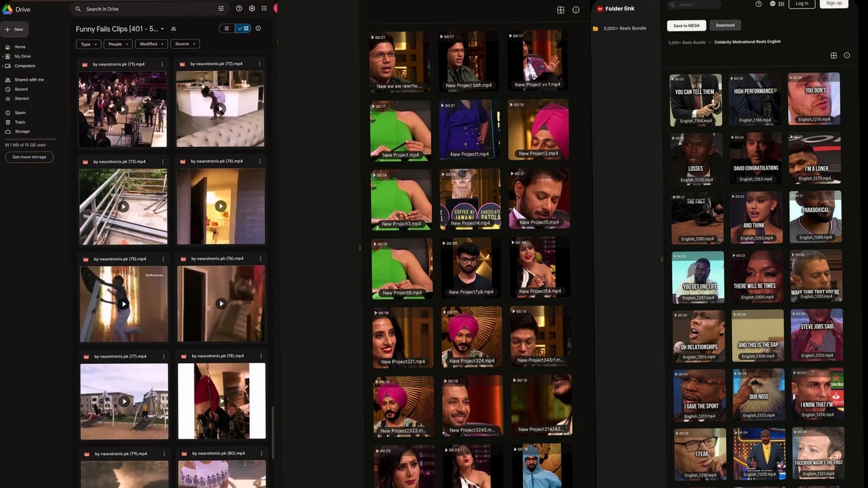Screen dimensions: 868x488
Task: Click the MEGA Search field
Action: pyautogui.click(x=694, y=4)
